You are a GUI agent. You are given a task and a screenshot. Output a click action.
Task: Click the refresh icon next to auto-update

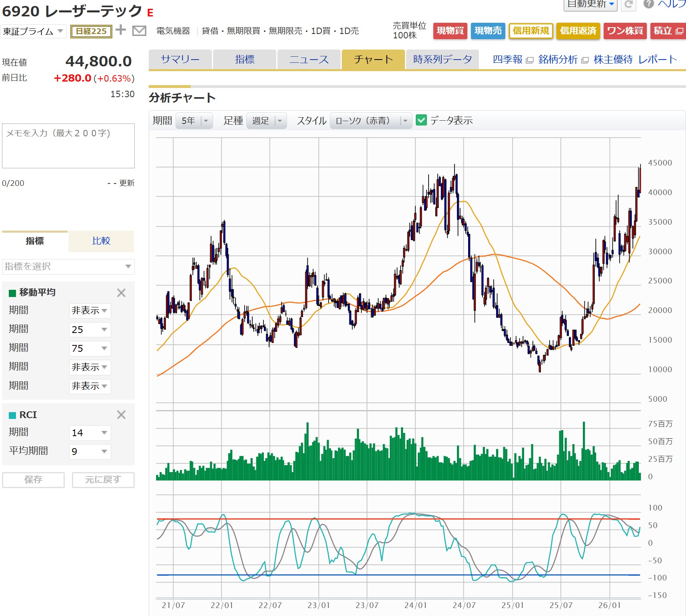[x=629, y=4]
